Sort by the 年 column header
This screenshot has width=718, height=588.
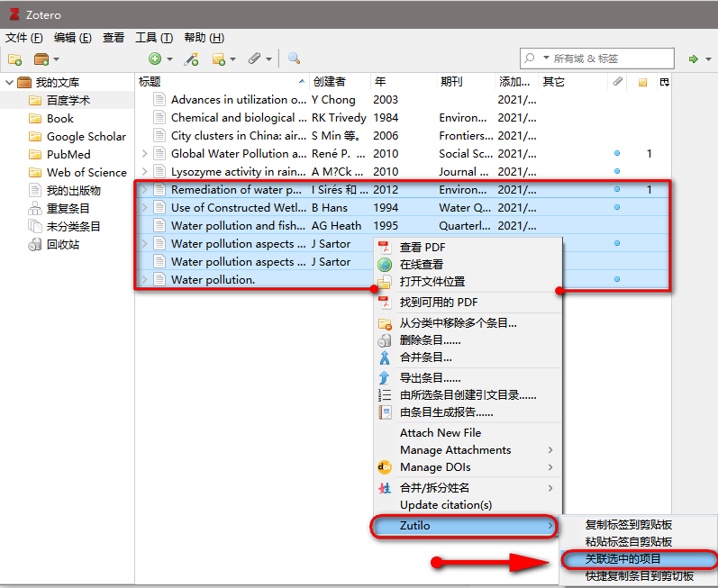[403, 82]
